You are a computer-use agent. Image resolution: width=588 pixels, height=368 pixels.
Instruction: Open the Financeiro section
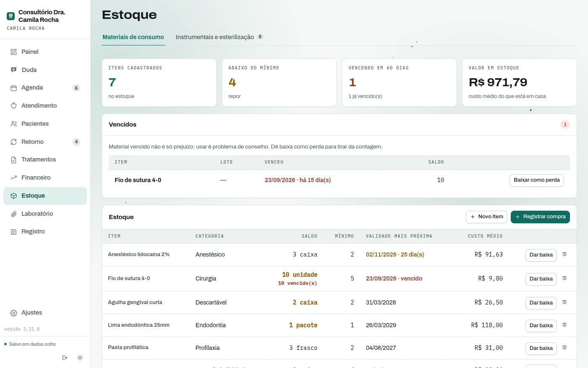pyautogui.click(x=45, y=177)
